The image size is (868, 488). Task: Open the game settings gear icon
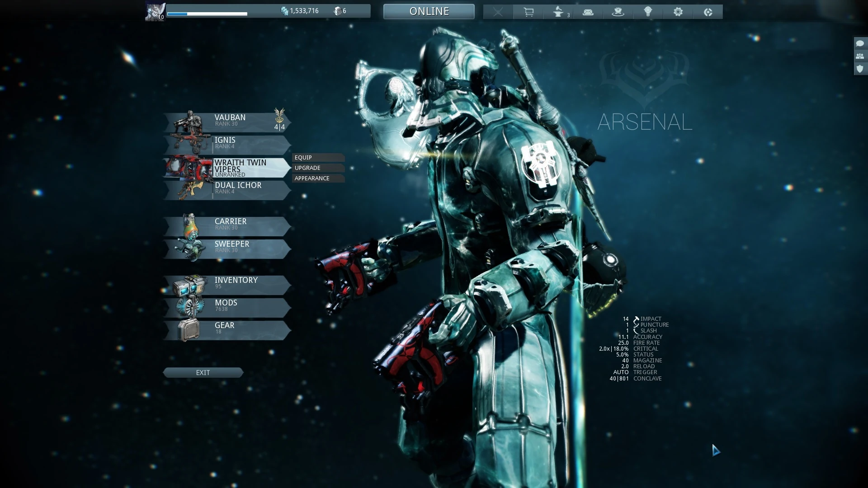click(678, 12)
